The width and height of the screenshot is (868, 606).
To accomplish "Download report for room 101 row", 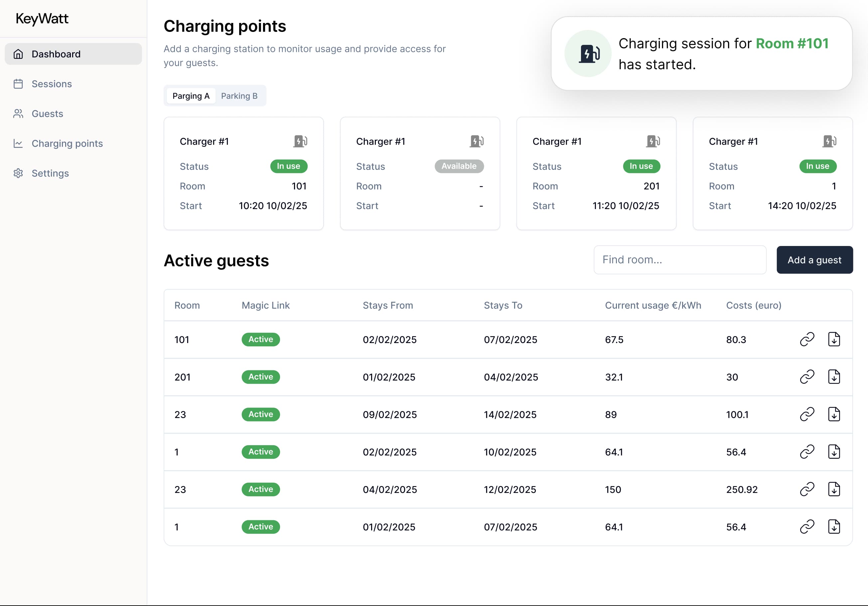I will (834, 339).
